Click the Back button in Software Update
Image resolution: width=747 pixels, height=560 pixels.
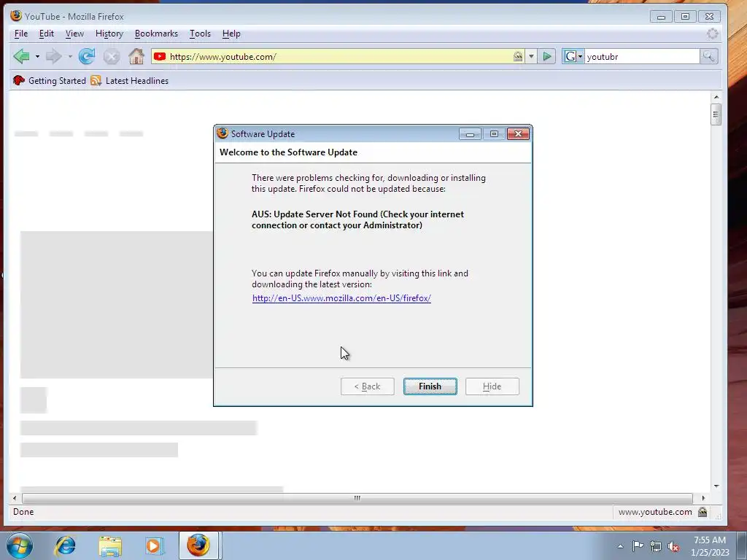[x=368, y=386]
